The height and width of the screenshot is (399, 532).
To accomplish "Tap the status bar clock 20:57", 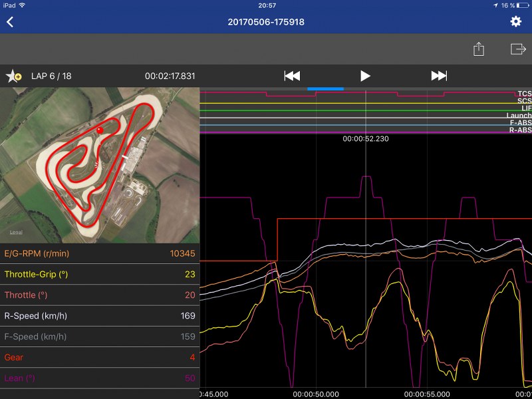I will click(267, 5).
